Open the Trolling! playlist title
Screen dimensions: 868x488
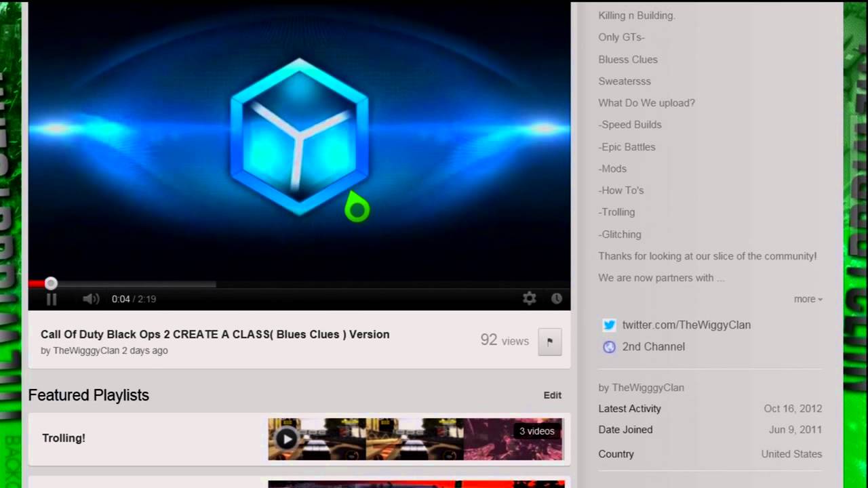point(64,438)
